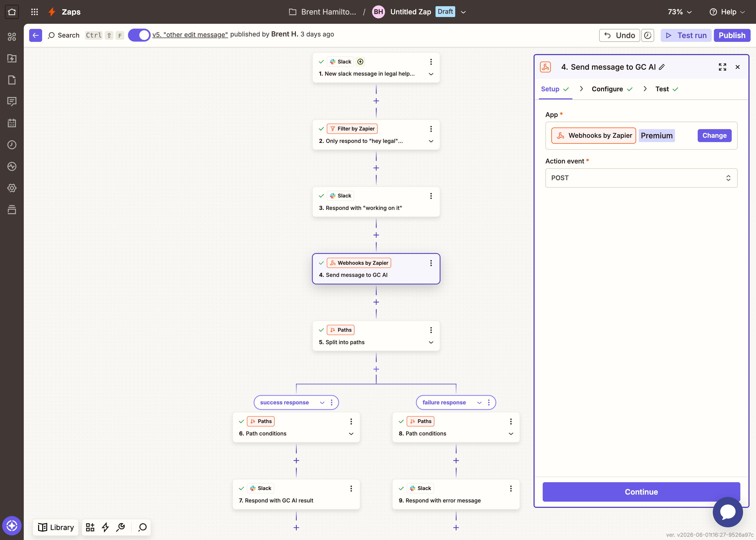Viewport: 756px width, 540px height.
Task: Add a step between Webhooks and Paths with plus
Action: click(376, 302)
